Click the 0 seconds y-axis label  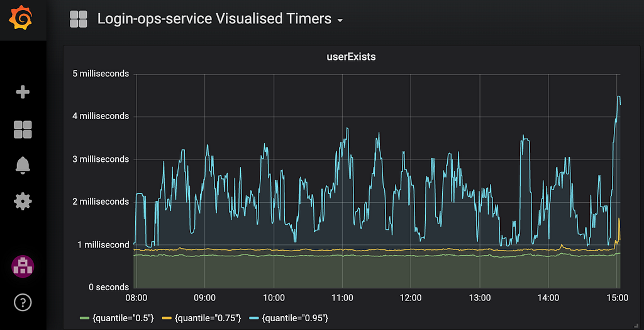coord(108,287)
